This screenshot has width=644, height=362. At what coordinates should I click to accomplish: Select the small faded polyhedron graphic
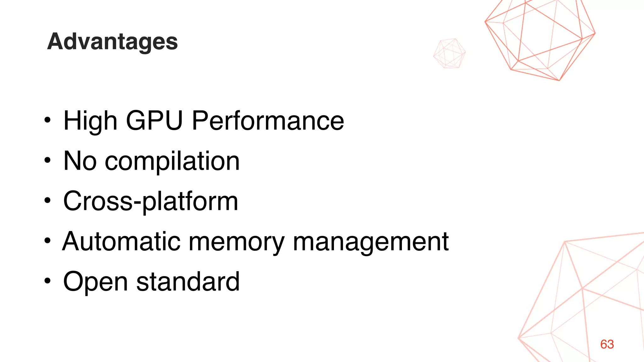point(449,53)
